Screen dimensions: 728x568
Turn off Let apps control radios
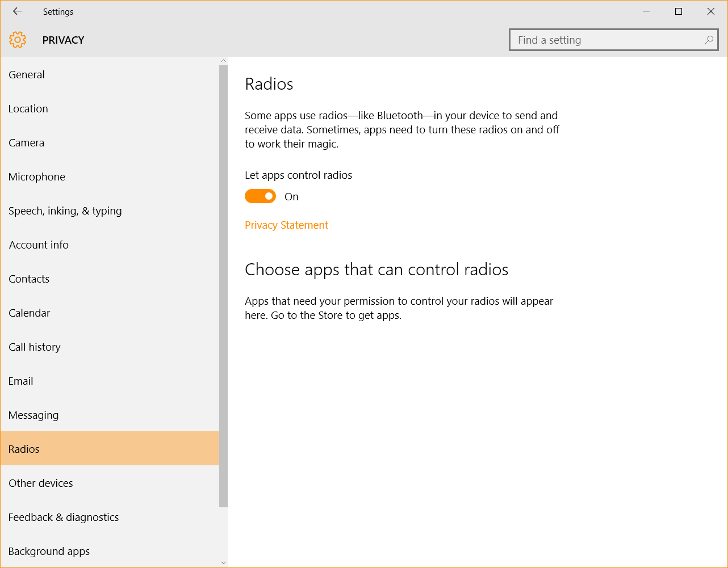260,196
